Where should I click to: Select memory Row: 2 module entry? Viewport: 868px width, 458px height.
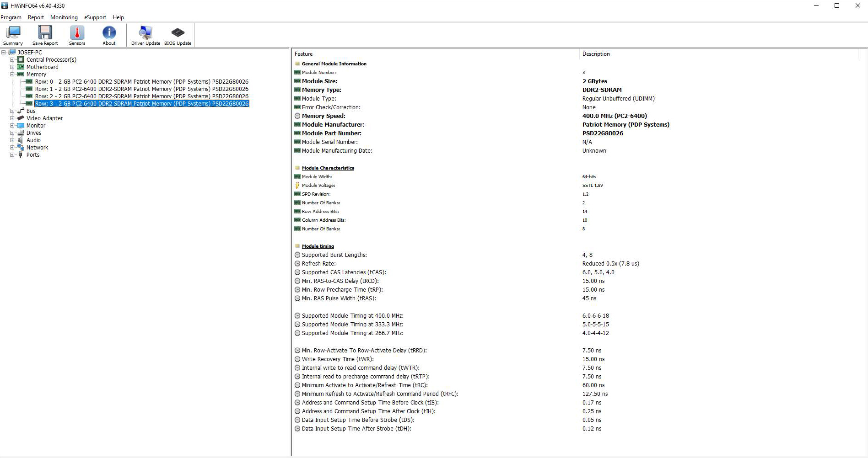(141, 96)
